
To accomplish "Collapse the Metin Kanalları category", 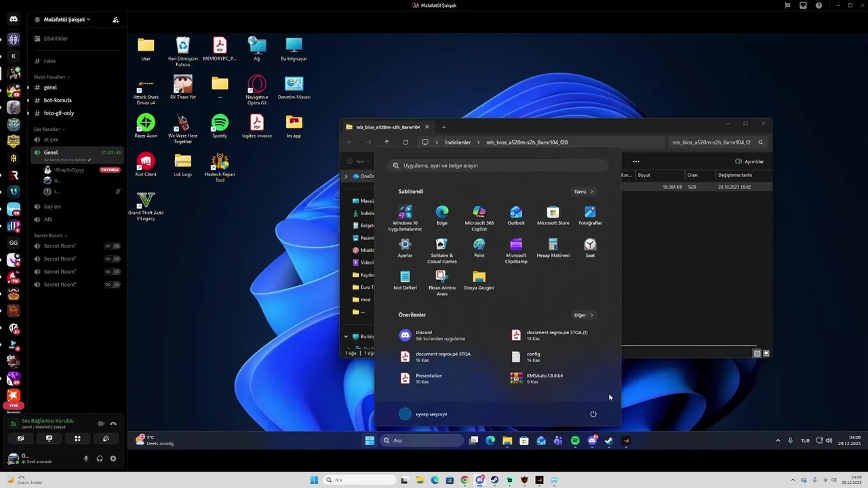I will coord(52,77).
